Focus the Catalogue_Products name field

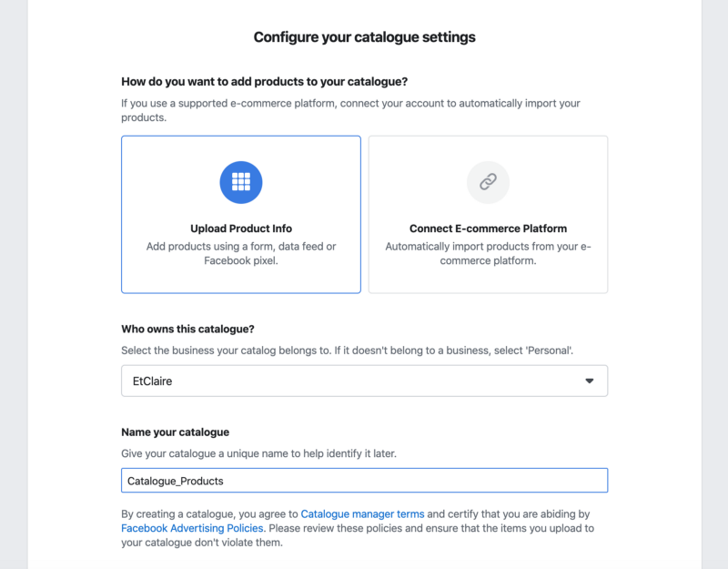pyautogui.click(x=365, y=481)
